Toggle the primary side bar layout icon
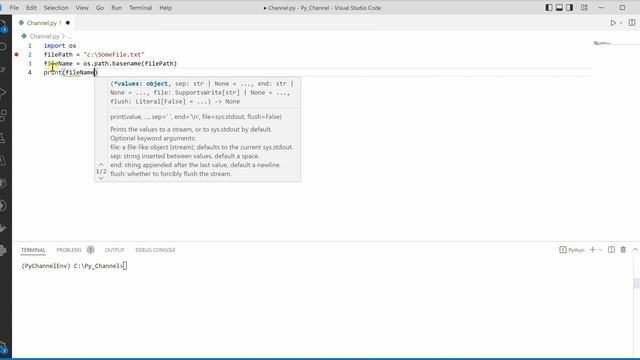640x360 pixels. click(549, 7)
